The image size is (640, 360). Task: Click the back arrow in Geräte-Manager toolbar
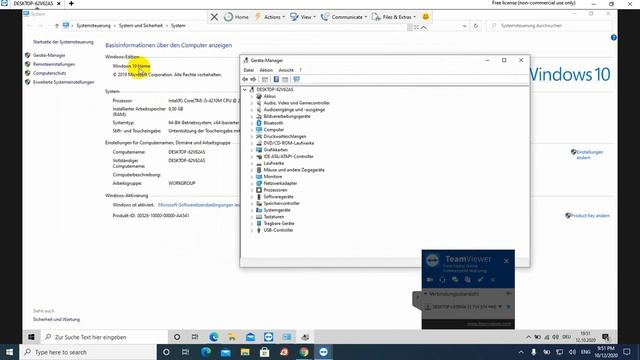(245, 79)
